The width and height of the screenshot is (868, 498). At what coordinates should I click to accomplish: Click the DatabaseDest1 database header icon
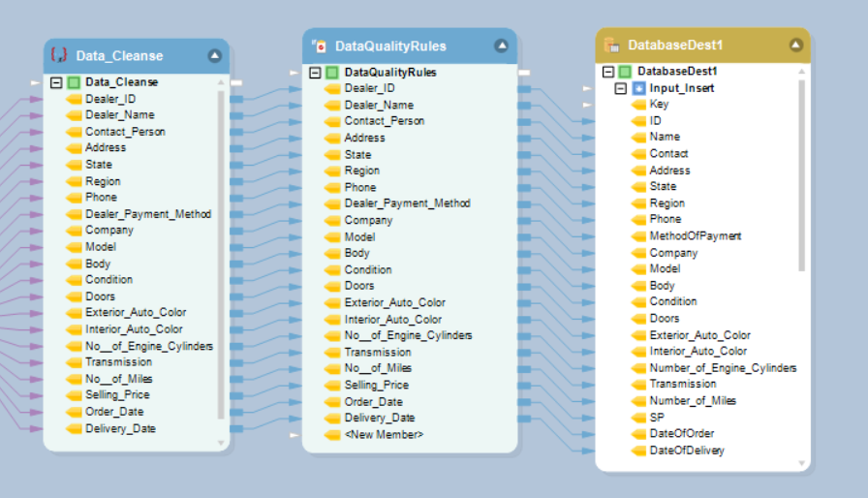tap(611, 45)
